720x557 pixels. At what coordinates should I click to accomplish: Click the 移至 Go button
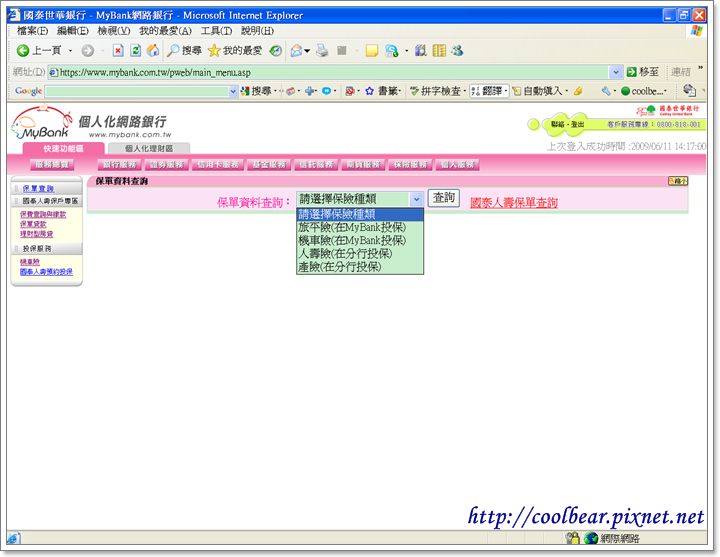tap(642, 72)
